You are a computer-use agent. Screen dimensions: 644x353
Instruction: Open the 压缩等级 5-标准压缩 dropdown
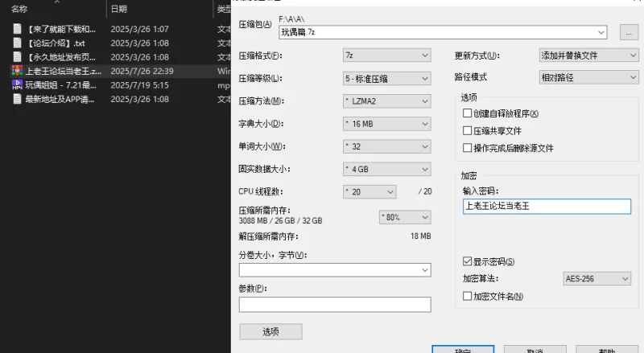point(386,78)
